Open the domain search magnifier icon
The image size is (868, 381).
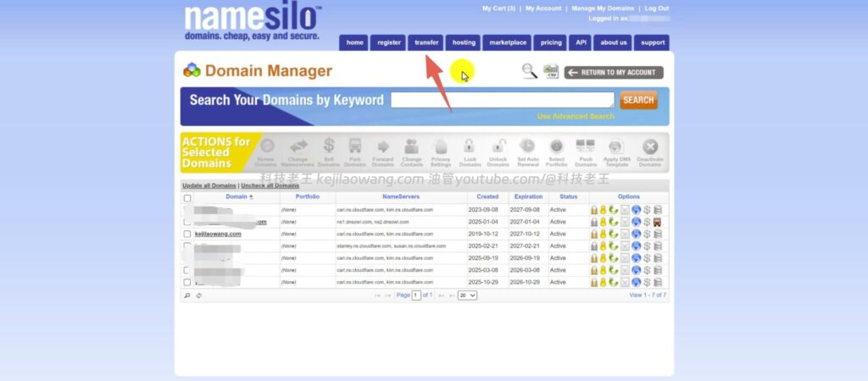(530, 71)
